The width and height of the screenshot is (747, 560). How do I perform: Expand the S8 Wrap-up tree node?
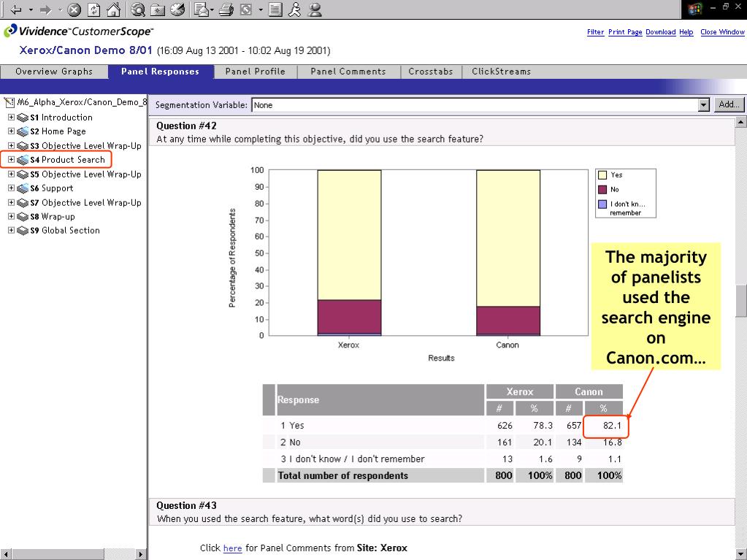coord(12,216)
